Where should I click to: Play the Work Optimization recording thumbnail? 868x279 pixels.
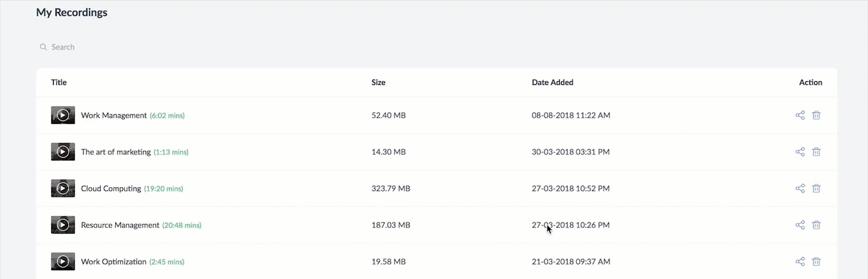pyautogui.click(x=63, y=261)
